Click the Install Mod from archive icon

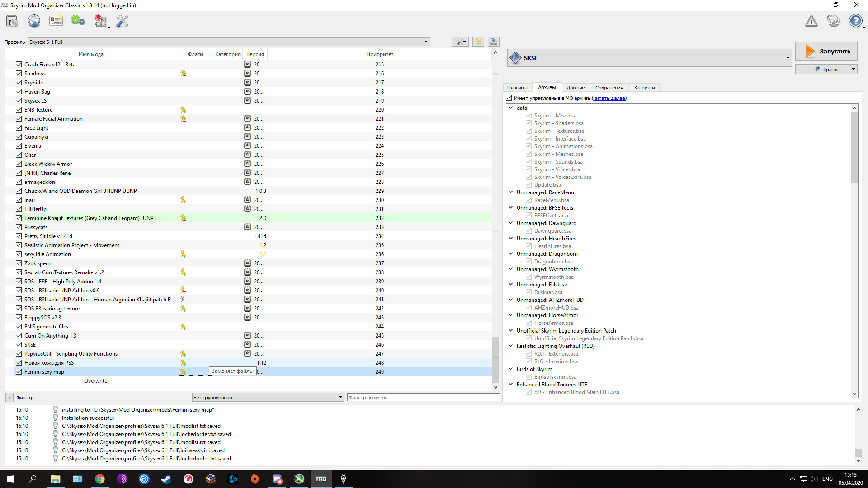[x=12, y=21]
